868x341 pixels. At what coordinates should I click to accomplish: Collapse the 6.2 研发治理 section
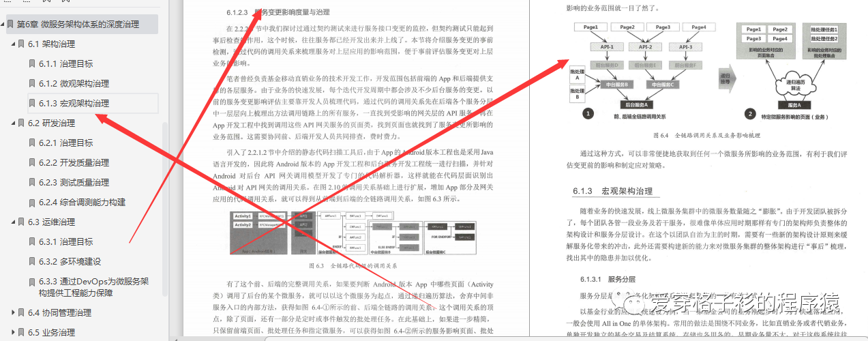coord(12,123)
